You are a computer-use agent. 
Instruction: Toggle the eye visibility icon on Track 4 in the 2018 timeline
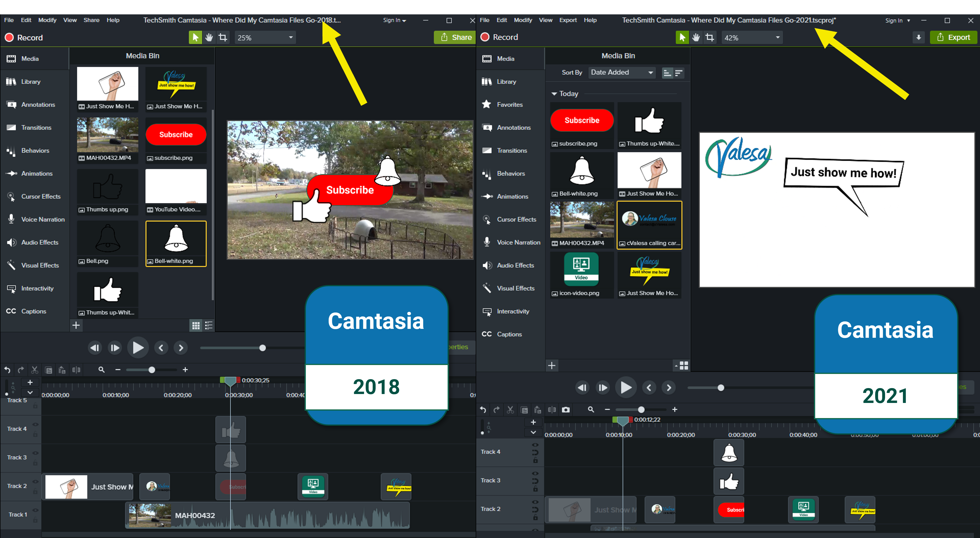click(35, 424)
